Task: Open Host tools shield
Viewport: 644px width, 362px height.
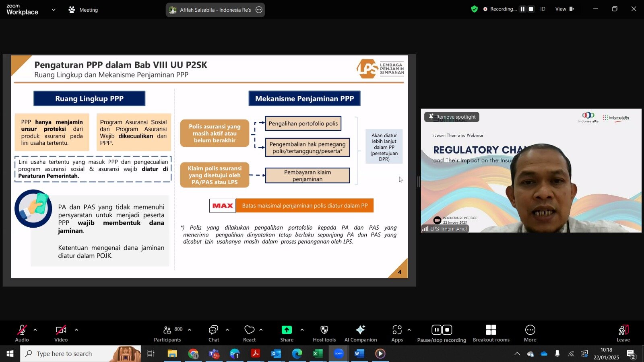Action: [x=324, y=333]
